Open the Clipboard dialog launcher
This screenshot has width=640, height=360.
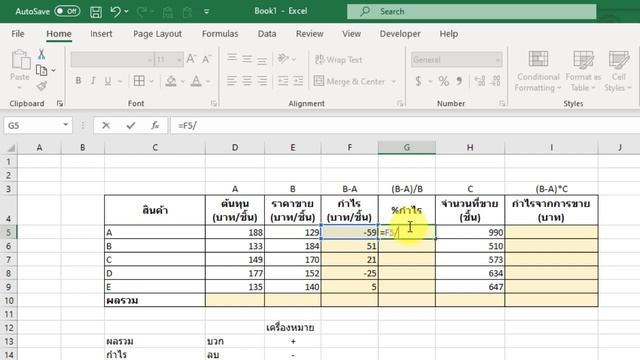[x=60, y=104]
